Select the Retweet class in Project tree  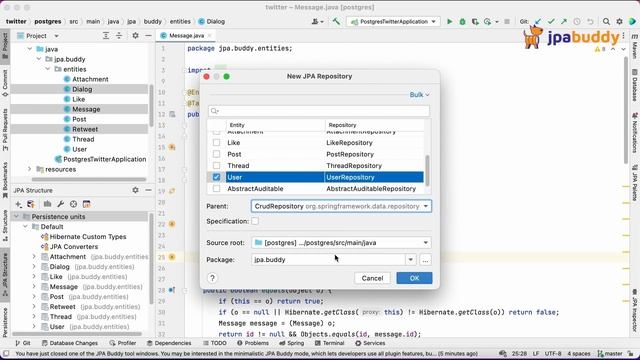[x=85, y=129]
